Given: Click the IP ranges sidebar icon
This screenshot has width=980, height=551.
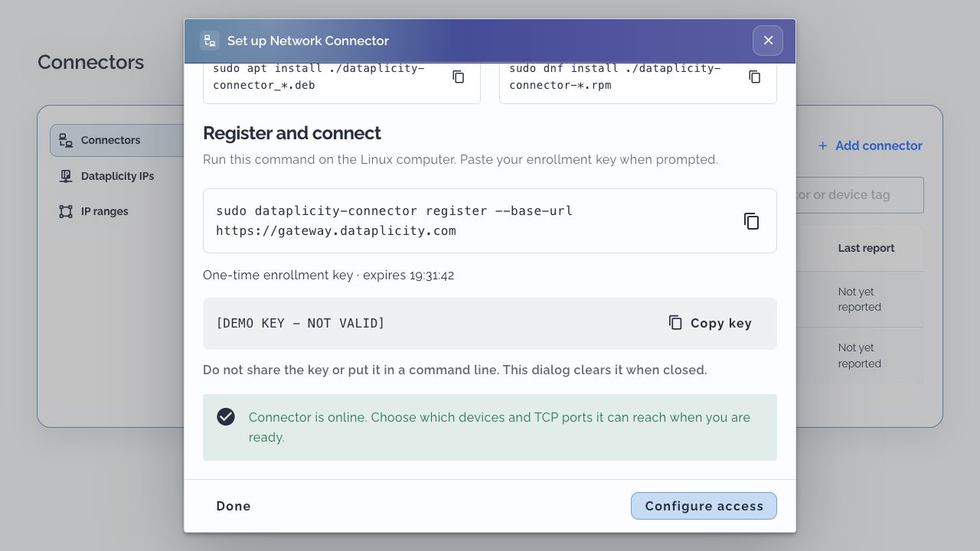Looking at the screenshot, I should pyautogui.click(x=66, y=211).
